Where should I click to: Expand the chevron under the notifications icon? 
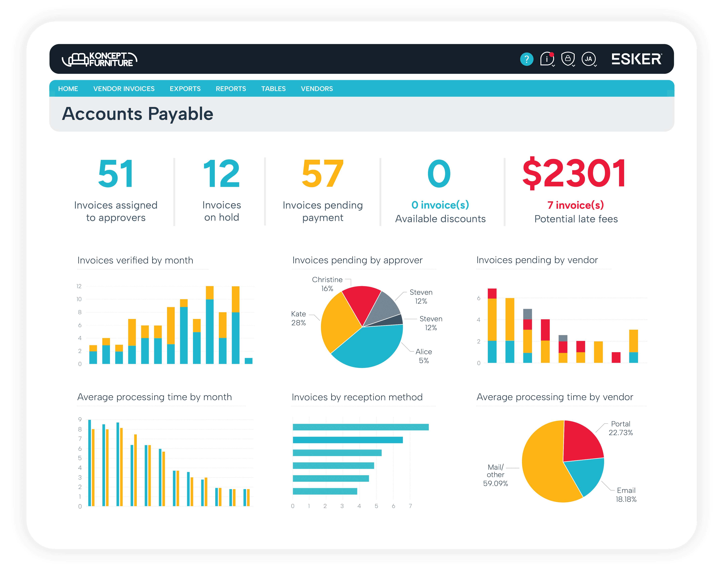(x=553, y=66)
